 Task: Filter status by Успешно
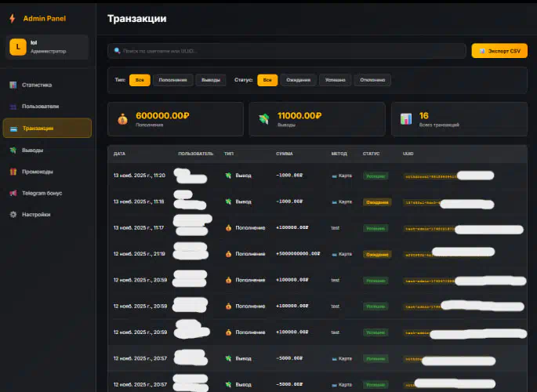[x=336, y=80]
